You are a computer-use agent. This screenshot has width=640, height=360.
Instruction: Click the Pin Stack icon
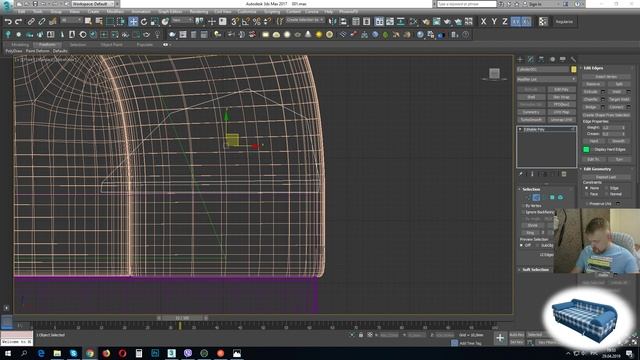coord(521,174)
